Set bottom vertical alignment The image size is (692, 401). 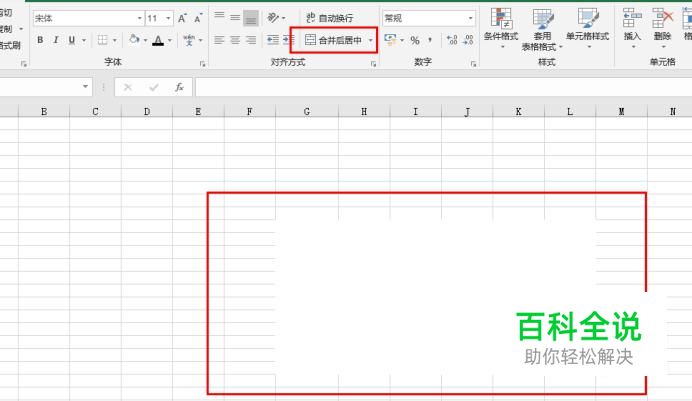pyautogui.click(x=251, y=18)
